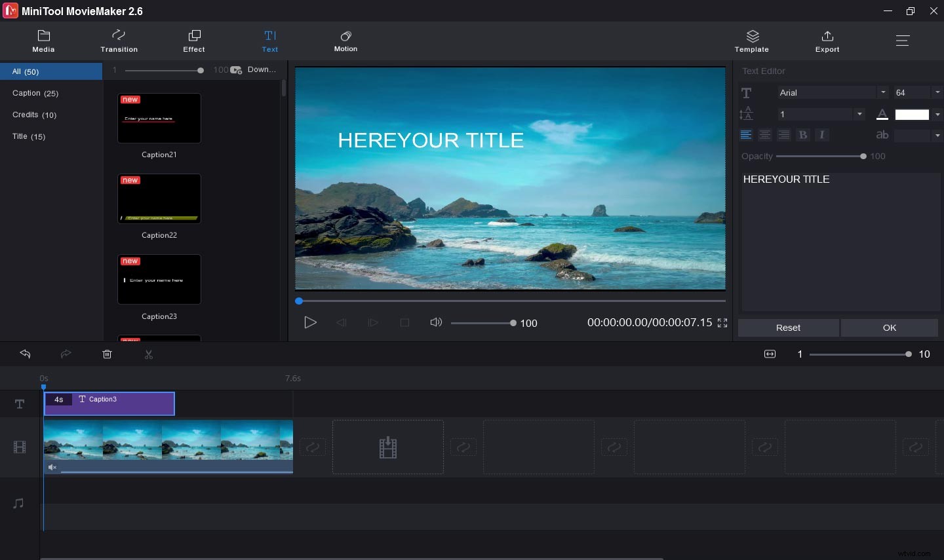Delete the selected clip with the trash icon
Viewport: 944px width, 560px height.
(x=107, y=354)
